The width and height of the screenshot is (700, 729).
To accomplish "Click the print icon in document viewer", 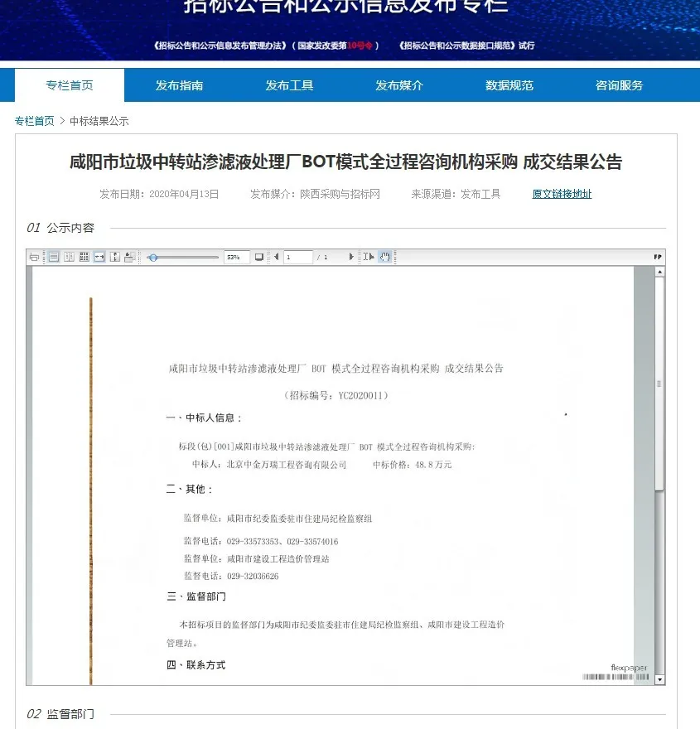I will [x=35, y=258].
